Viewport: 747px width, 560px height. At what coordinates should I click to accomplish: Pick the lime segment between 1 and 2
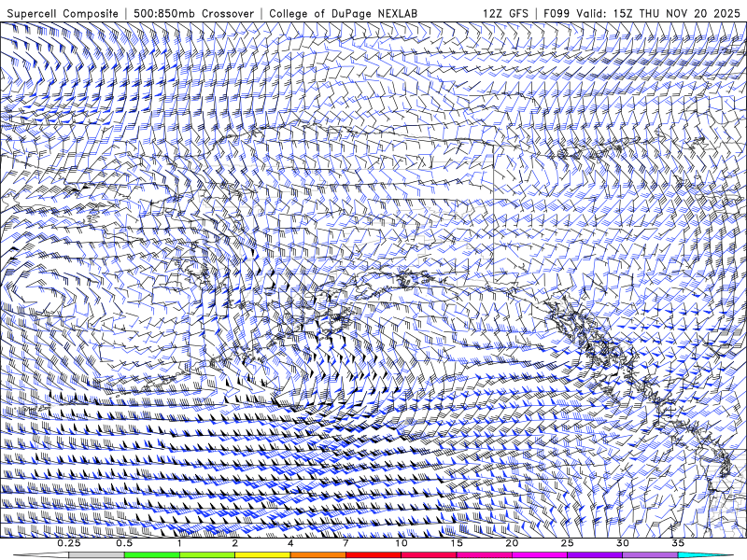pyautogui.click(x=207, y=555)
